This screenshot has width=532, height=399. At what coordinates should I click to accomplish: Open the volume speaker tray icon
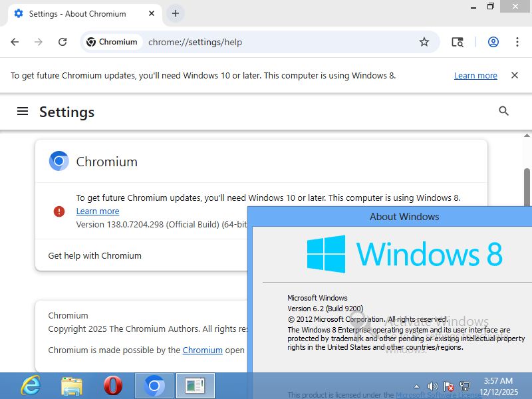[432, 386]
